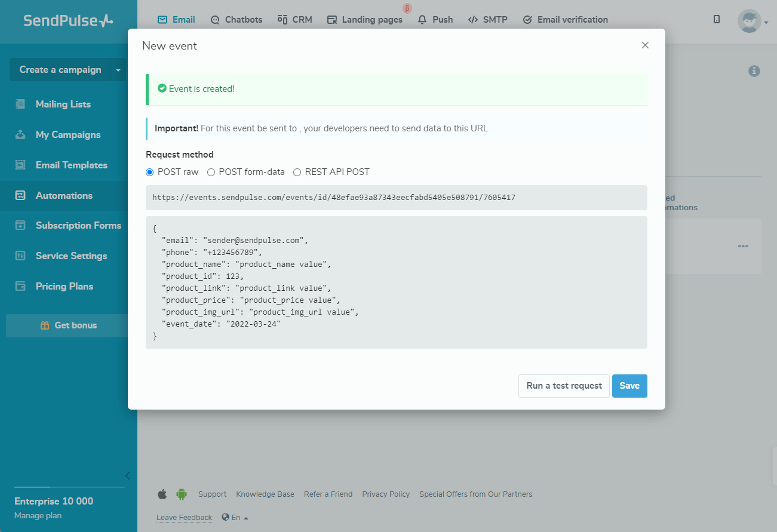Image resolution: width=777 pixels, height=532 pixels.
Task: Expand the Create a campaign dropdown arrow
Action: pos(118,70)
